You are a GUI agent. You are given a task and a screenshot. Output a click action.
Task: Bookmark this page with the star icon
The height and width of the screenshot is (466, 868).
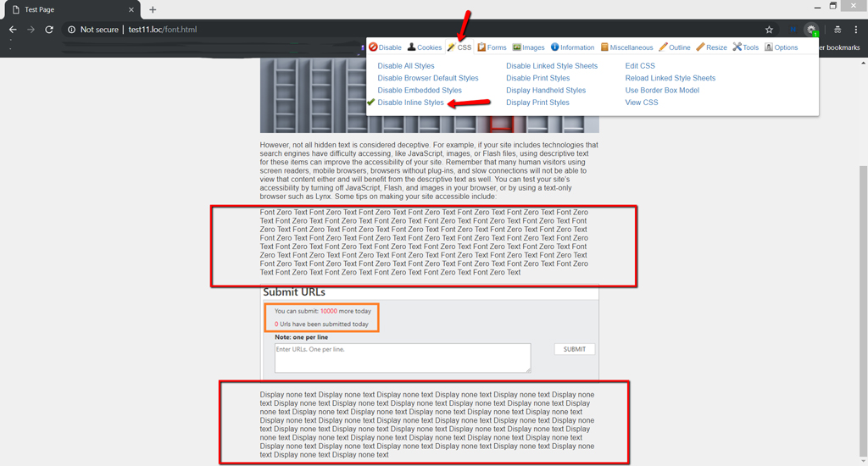[769, 30]
